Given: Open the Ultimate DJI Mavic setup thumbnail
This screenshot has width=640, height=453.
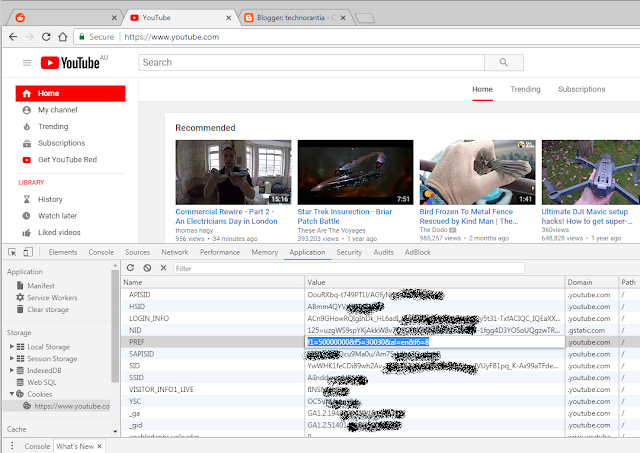Looking at the screenshot, I should [591, 172].
